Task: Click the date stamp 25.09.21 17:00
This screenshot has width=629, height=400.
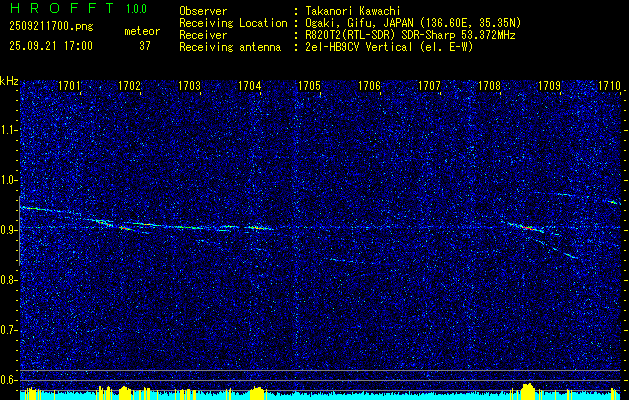Action: pos(51,46)
